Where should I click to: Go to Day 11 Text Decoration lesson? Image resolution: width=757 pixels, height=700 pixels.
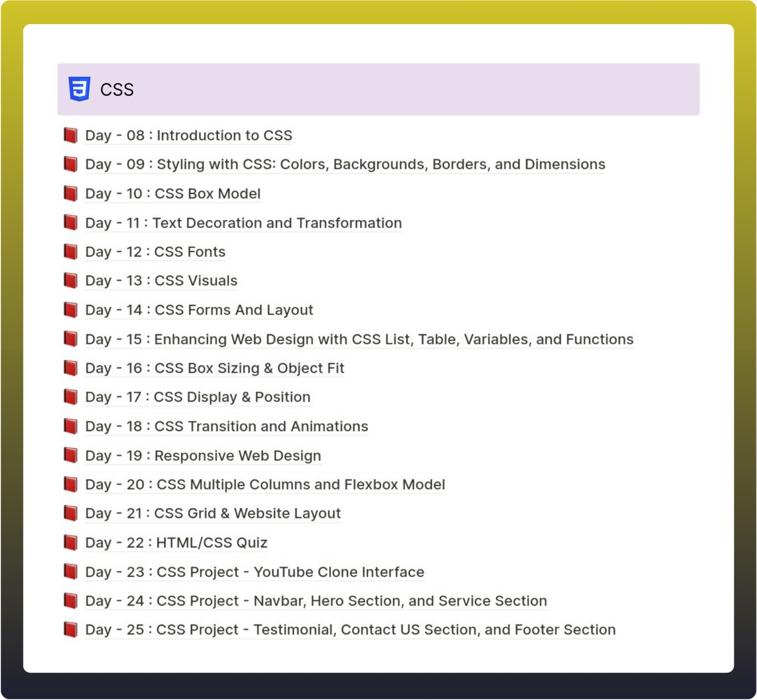tap(243, 223)
